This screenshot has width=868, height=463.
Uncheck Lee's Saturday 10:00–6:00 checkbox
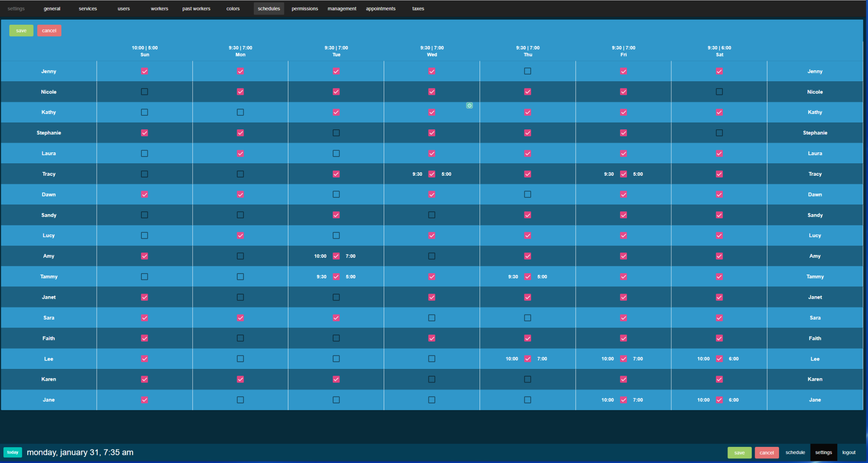pyautogui.click(x=719, y=359)
